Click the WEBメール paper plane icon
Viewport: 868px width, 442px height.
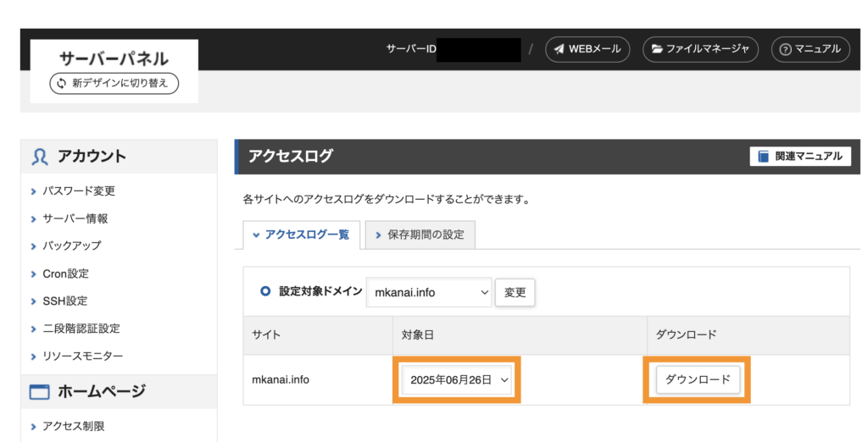[x=559, y=49]
